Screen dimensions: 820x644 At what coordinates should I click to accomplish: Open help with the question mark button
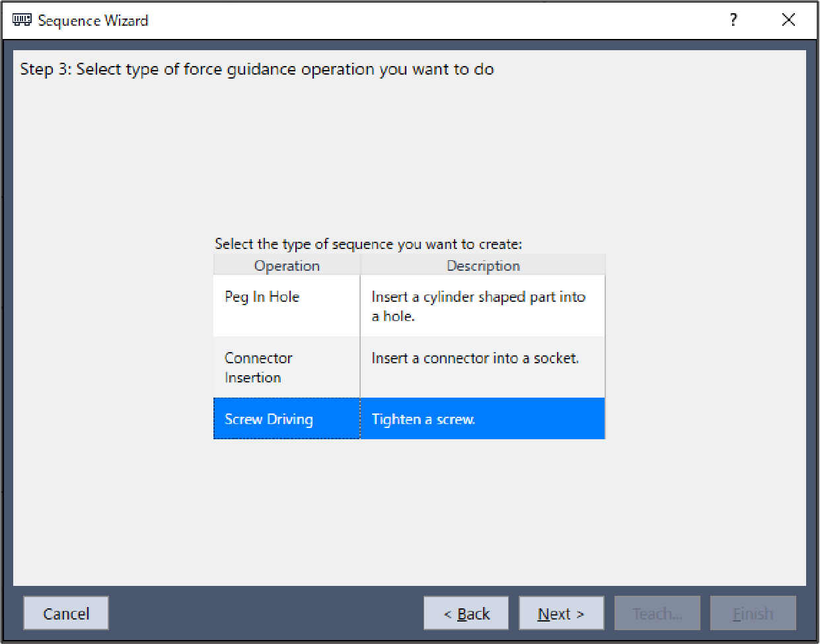click(x=733, y=20)
